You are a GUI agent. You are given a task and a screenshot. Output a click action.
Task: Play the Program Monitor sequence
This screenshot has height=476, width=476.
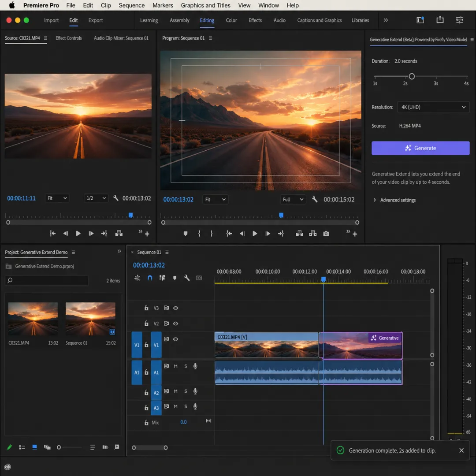click(255, 234)
